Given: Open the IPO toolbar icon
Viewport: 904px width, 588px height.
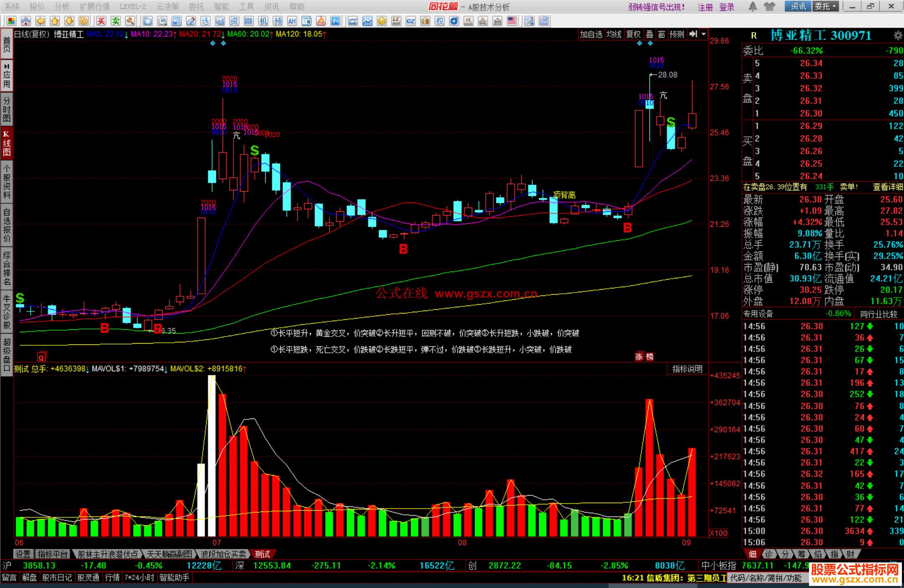Looking at the screenshot, I should (336, 21).
